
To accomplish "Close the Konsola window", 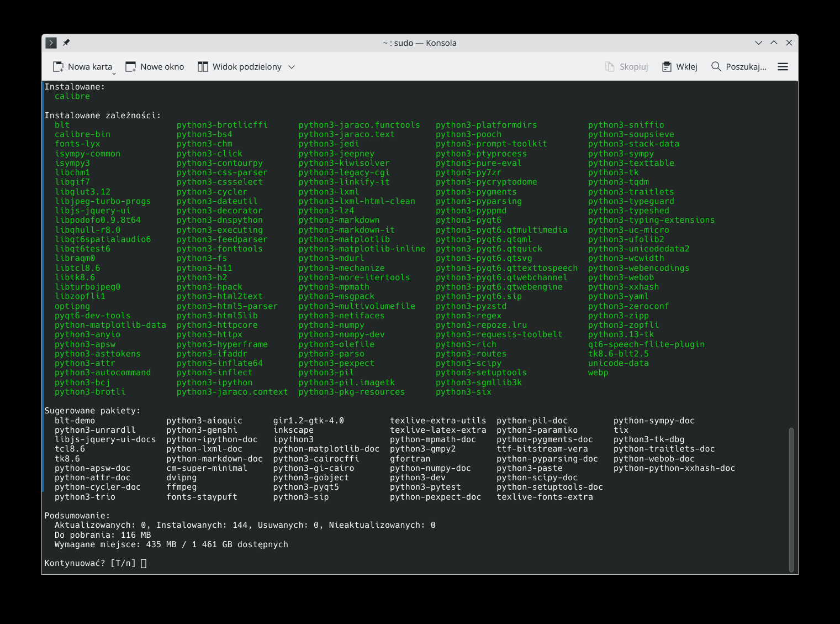I will click(x=789, y=43).
